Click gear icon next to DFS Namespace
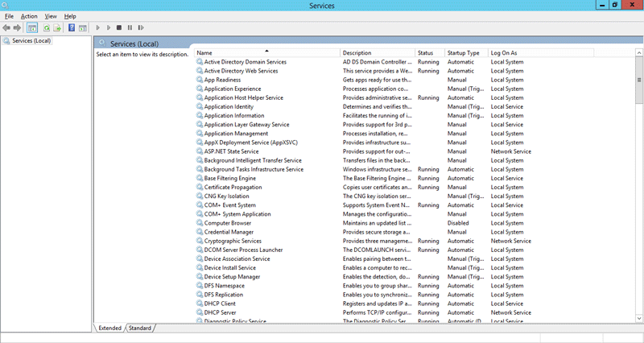644x343 pixels. (x=200, y=286)
